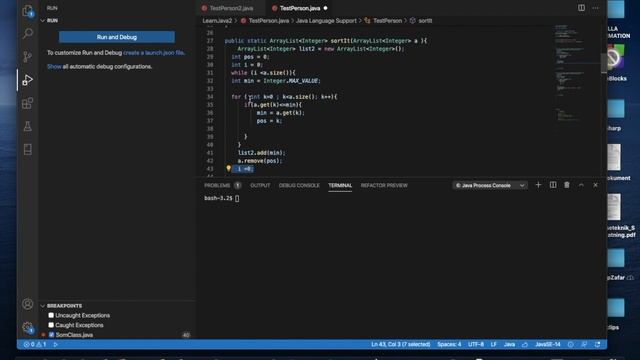This screenshot has width=640, height=360.
Task: Click 'JavaSE-14' in status bar
Action: click(x=548, y=344)
